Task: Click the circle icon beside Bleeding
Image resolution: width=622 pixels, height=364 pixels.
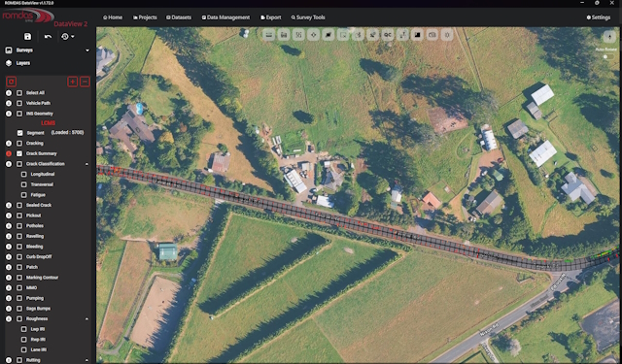Action: [9, 247]
